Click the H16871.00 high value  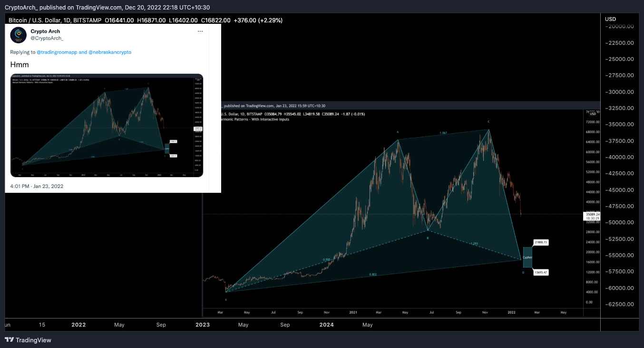pos(151,20)
